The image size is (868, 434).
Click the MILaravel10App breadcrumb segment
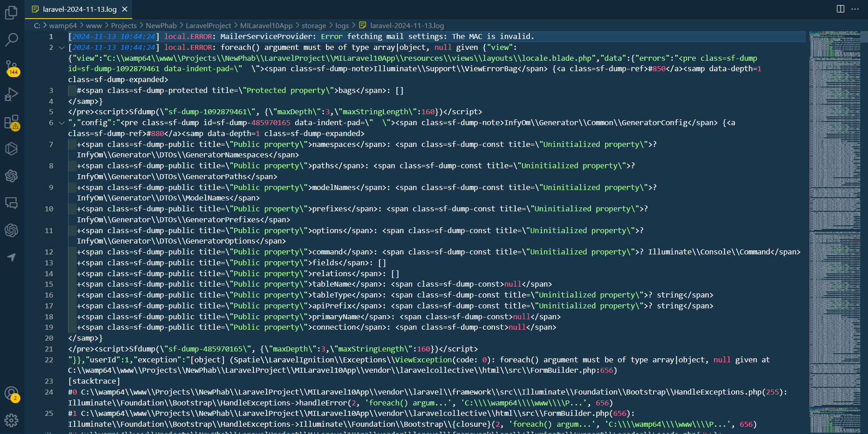tap(266, 25)
